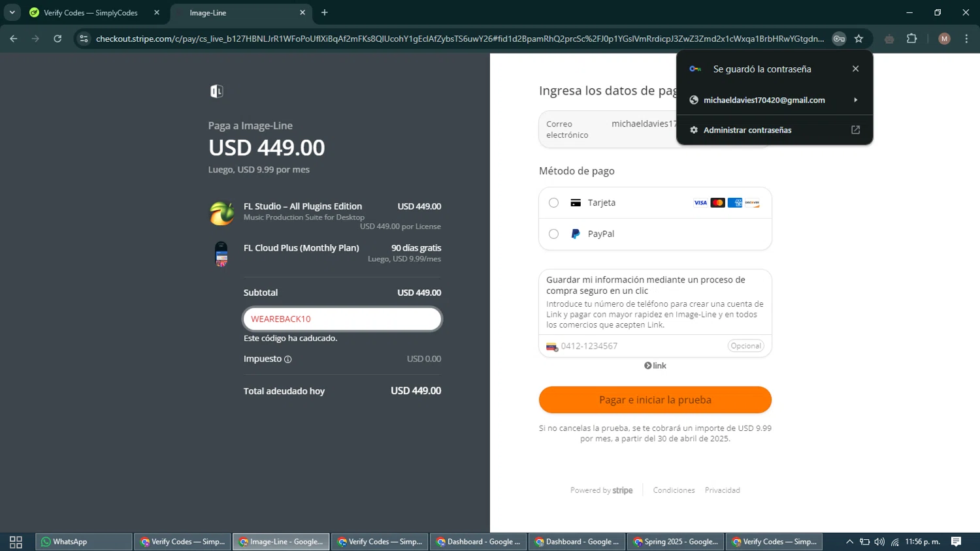Click the Image-Line logo icon
980x551 pixels.
coord(216,91)
